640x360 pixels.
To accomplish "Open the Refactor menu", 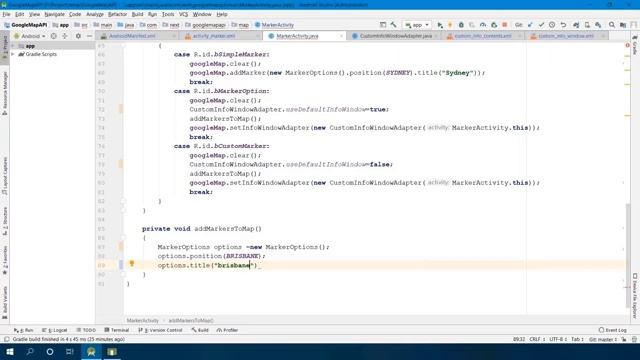I will click(x=118, y=14).
